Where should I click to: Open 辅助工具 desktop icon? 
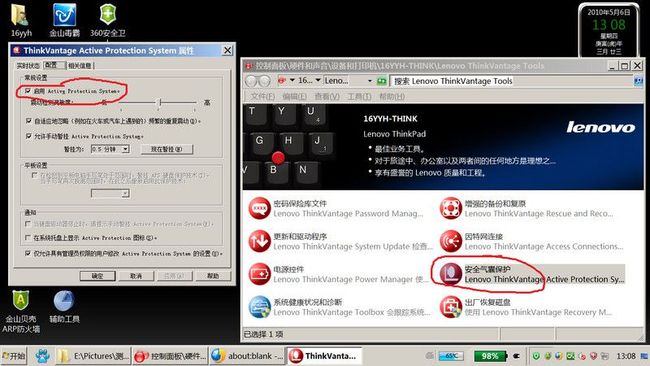(64, 307)
